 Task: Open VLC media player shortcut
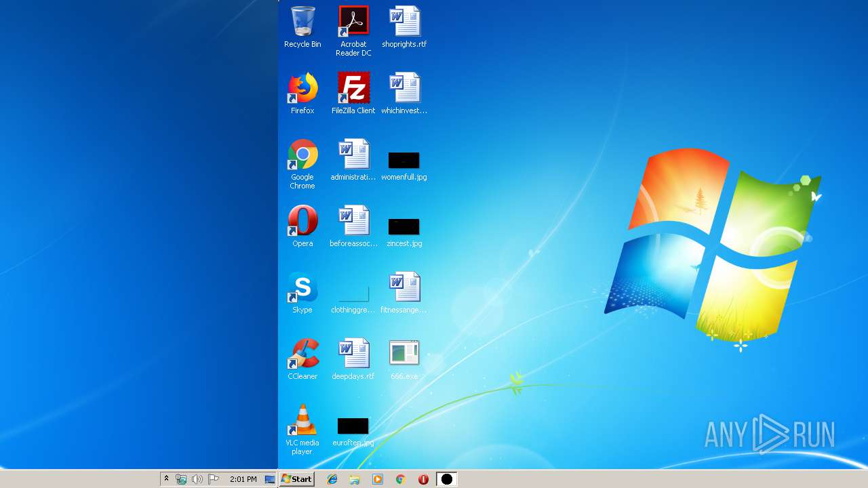pos(302,430)
